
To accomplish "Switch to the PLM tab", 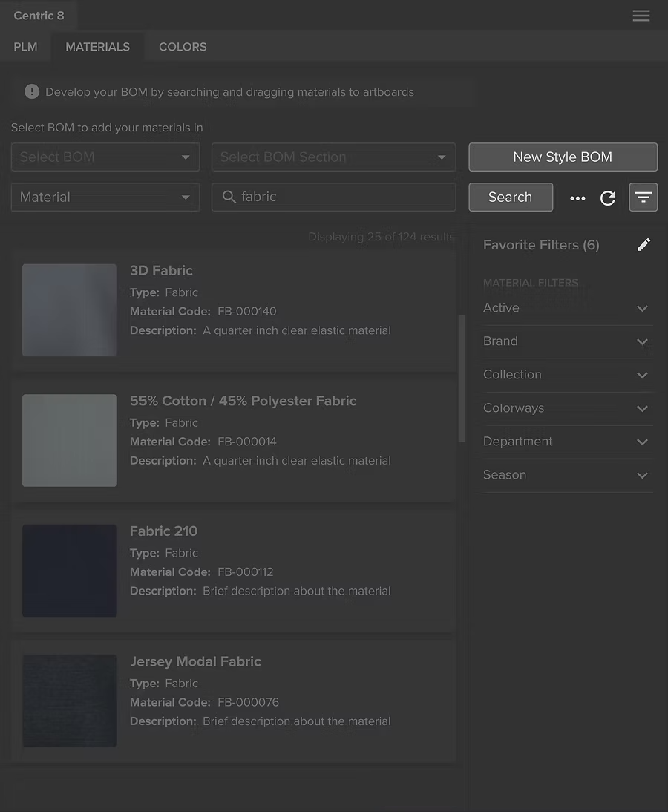I will (x=25, y=47).
